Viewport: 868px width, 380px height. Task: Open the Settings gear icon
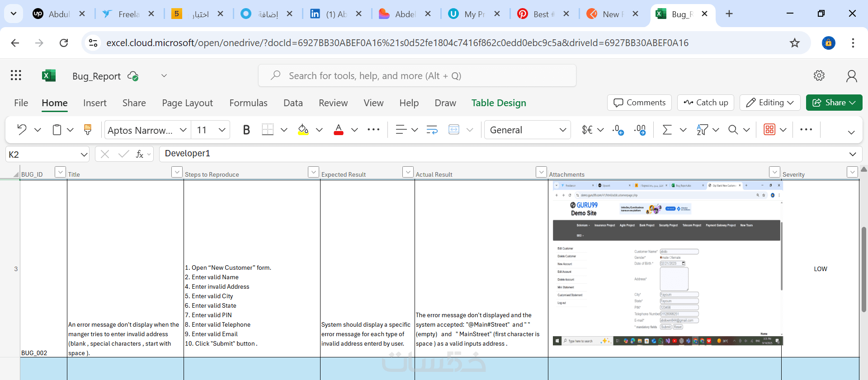[x=819, y=75]
